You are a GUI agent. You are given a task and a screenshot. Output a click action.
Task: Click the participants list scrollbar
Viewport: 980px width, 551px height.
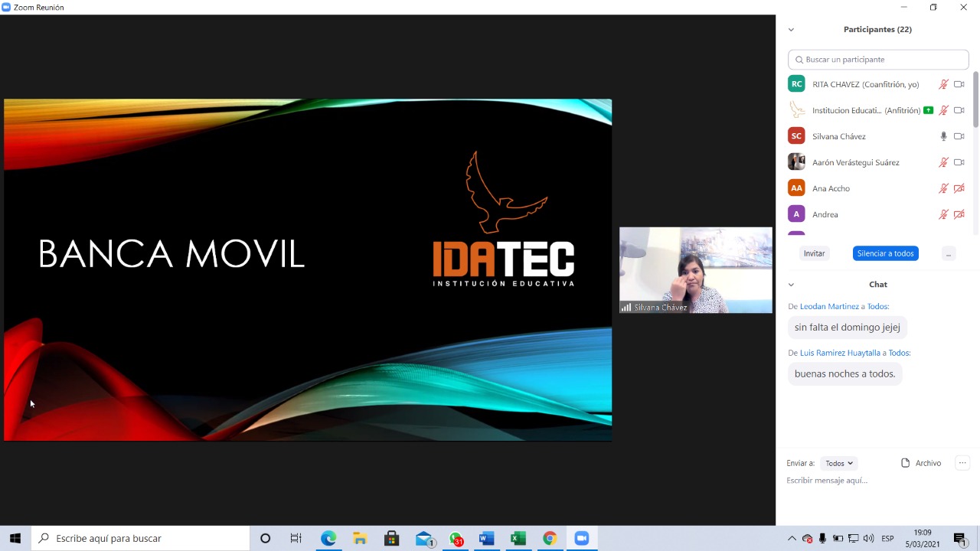pos(975,99)
